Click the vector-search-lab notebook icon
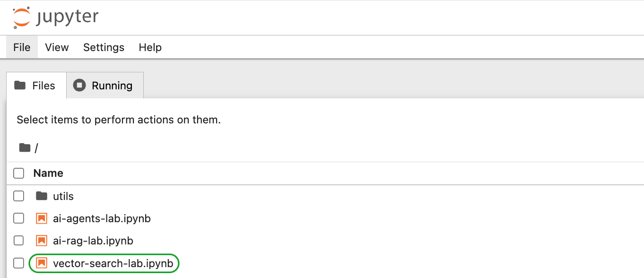The height and width of the screenshot is (278, 644). [42, 263]
